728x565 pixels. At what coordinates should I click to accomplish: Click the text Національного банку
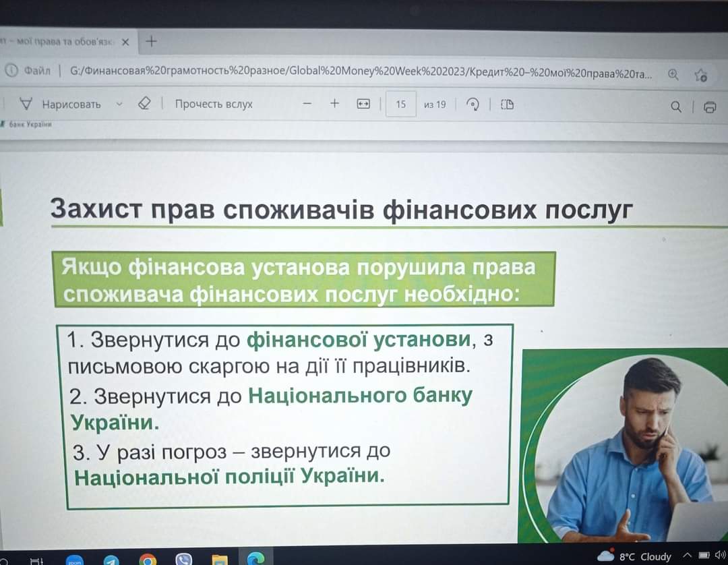pyautogui.click(x=360, y=396)
